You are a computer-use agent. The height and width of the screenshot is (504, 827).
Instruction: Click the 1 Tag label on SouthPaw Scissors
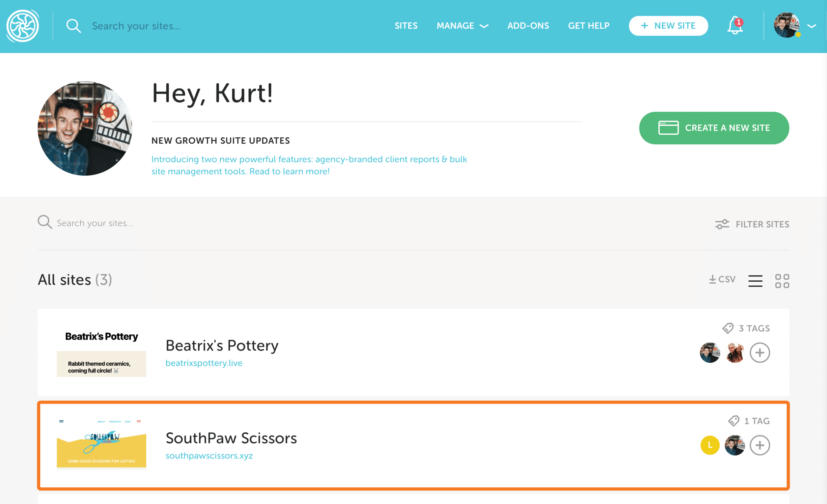point(757,421)
